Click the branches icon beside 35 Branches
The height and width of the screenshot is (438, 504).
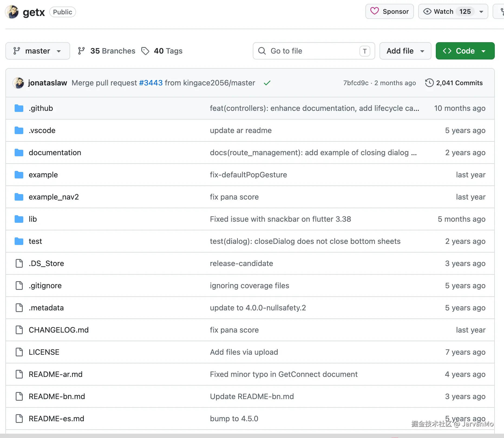click(81, 51)
